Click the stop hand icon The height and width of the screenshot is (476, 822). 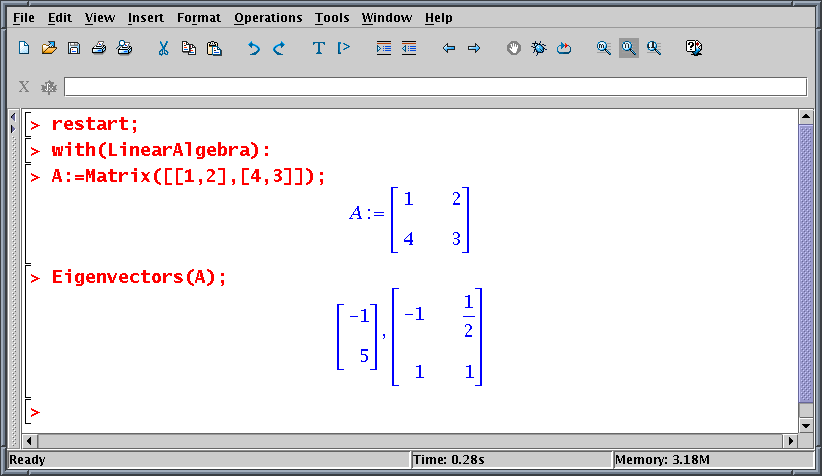(514, 48)
